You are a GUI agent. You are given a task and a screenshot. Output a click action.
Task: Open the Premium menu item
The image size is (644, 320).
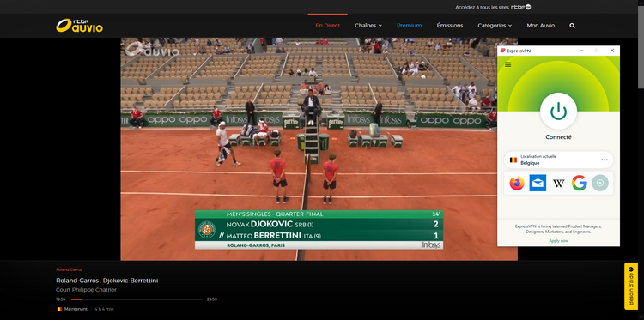pos(409,26)
